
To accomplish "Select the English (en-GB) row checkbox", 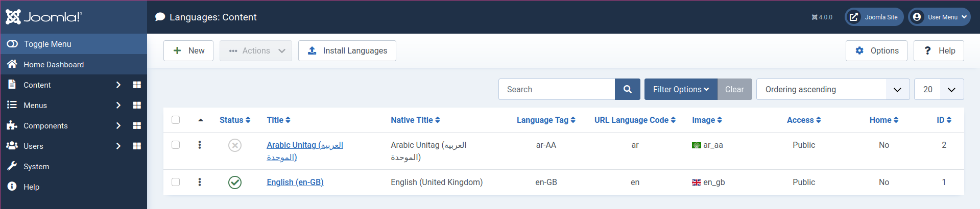I will click(x=176, y=182).
